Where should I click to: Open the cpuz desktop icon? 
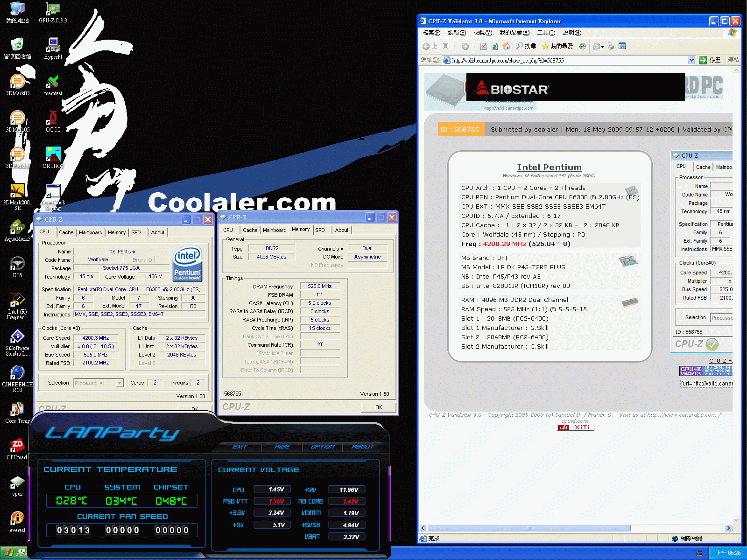pos(18,486)
